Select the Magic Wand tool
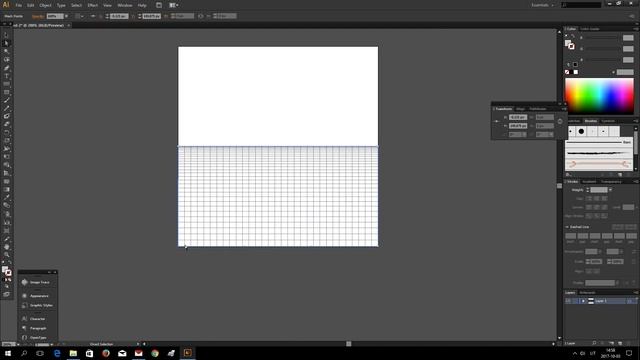 pyautogui.click(x=6, y=51)
